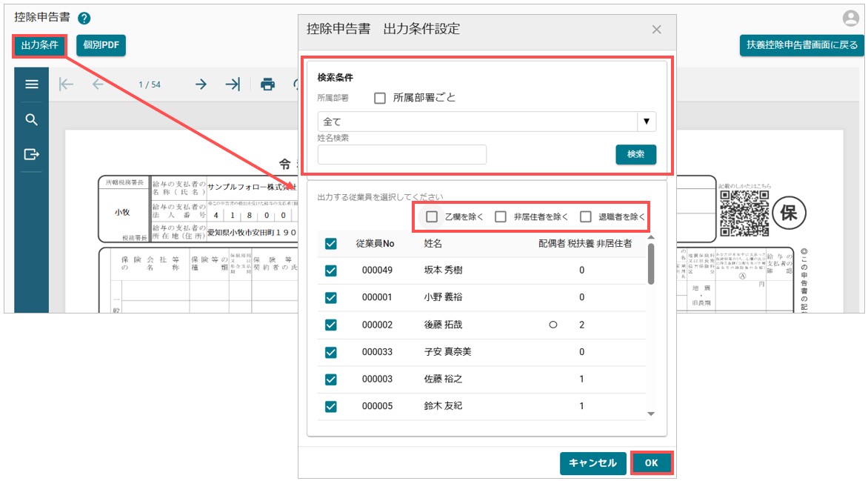Click the scroll down arrow in employee list
This screenshot has height=481, width=868.
tap(651, 414)
